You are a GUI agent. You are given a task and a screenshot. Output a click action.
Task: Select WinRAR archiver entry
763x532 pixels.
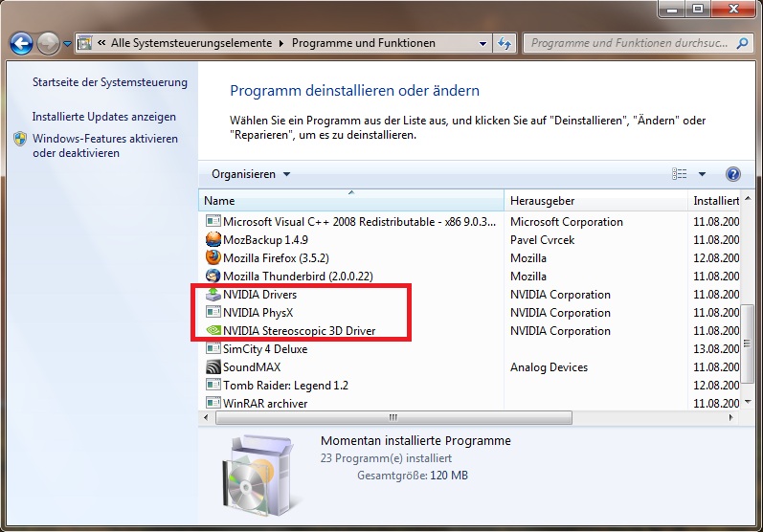click(265, 403)
